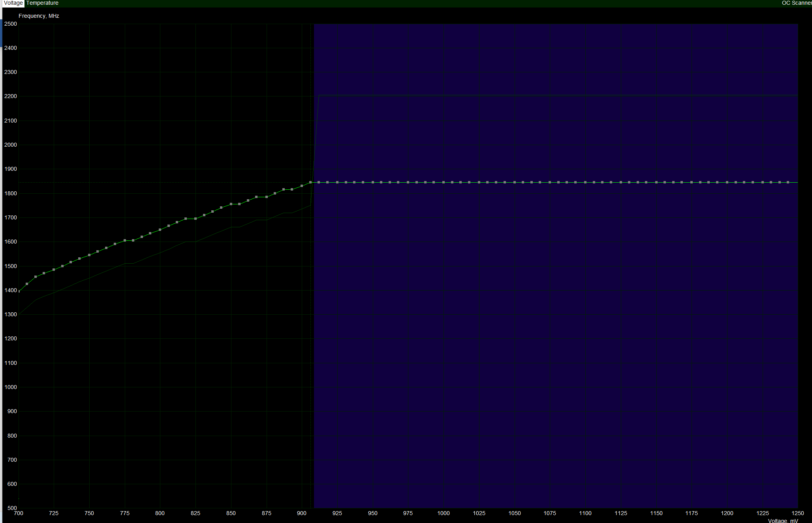
Task: Switch to the Temperature tab
Action: pos(42,3)
